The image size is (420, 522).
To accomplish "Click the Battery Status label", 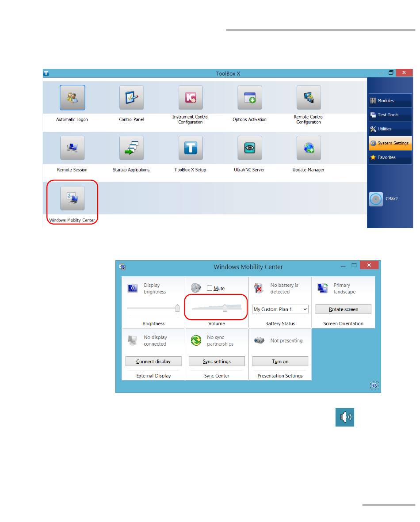I will coord(280,324).
